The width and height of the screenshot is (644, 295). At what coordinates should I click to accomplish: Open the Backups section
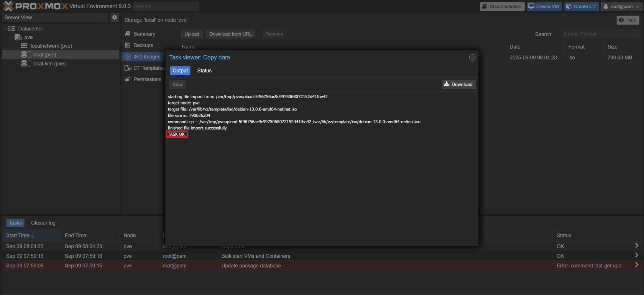pyautogui.click(x=143, y=45)
